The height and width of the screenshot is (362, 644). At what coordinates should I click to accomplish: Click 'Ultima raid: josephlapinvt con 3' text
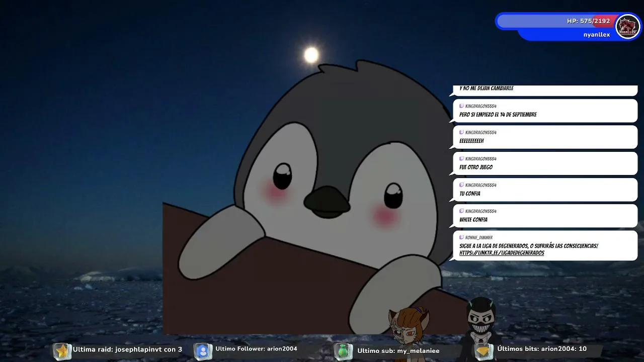[127, 349]
